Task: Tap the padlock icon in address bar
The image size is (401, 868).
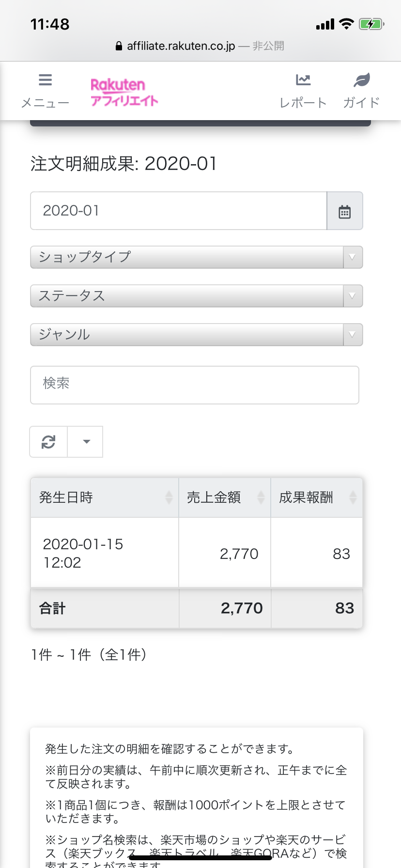Action: point(119,46)
